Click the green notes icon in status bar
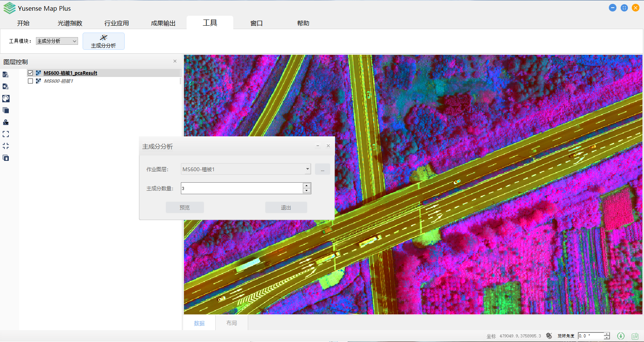The width and height of the screenshot is (644, 342). [635, 336]
